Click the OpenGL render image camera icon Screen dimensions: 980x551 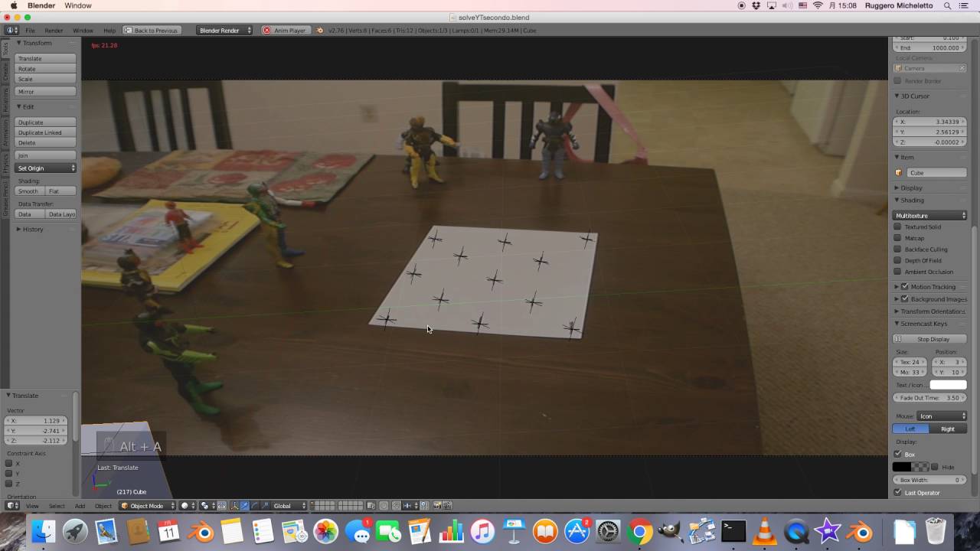(x=436, y=506)
